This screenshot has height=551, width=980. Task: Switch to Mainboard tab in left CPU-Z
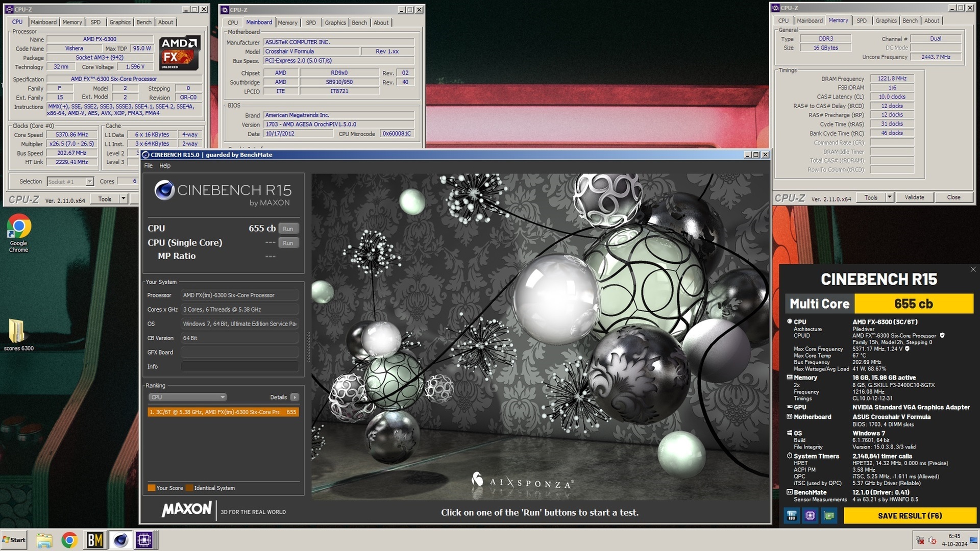[43, 22]
